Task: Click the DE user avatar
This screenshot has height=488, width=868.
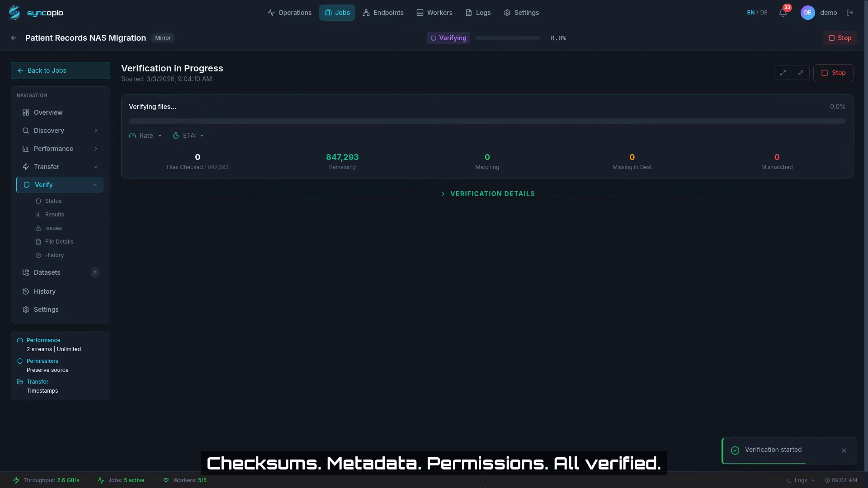Action: 808,13
